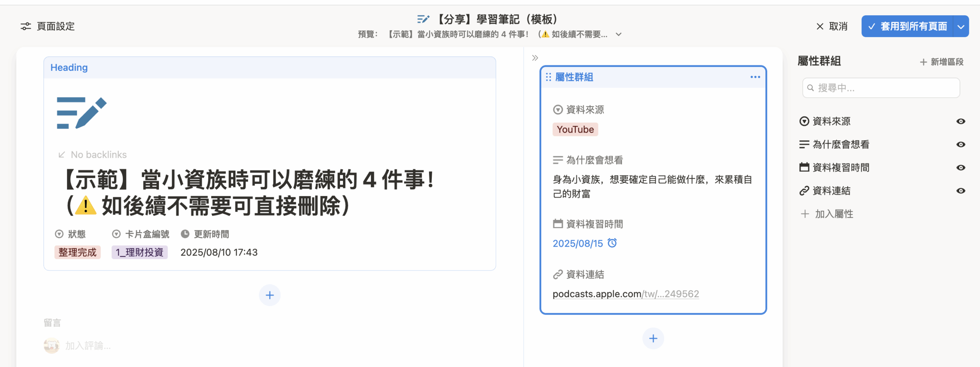The height and width of the screenshot is (367, 980).
Task: Click 取消 to cancel layout editing
Action: (x=832, y=26)
